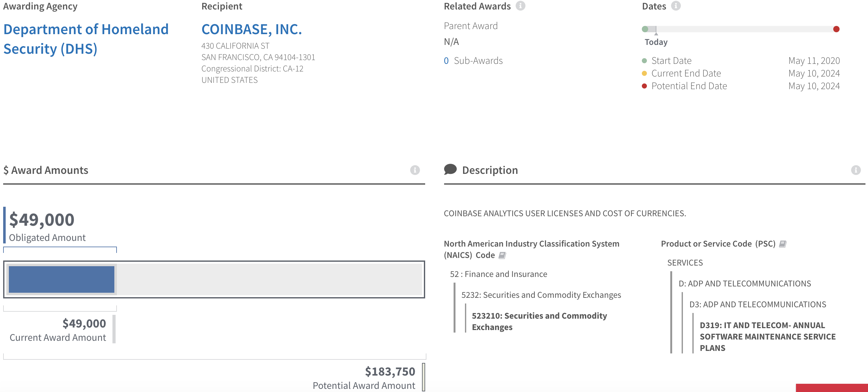Select SAN FRANCISCO, CA 94104-1301 text
Image resolution: width=868 pixels, height=392 pixels.
click(258, 57)
